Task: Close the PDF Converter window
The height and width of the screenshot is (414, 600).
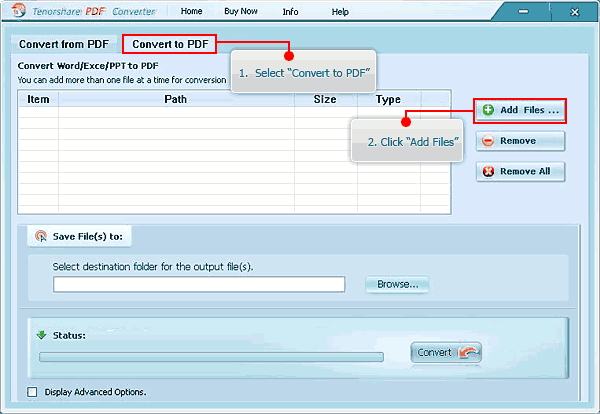Action: [x=574, y=12]
